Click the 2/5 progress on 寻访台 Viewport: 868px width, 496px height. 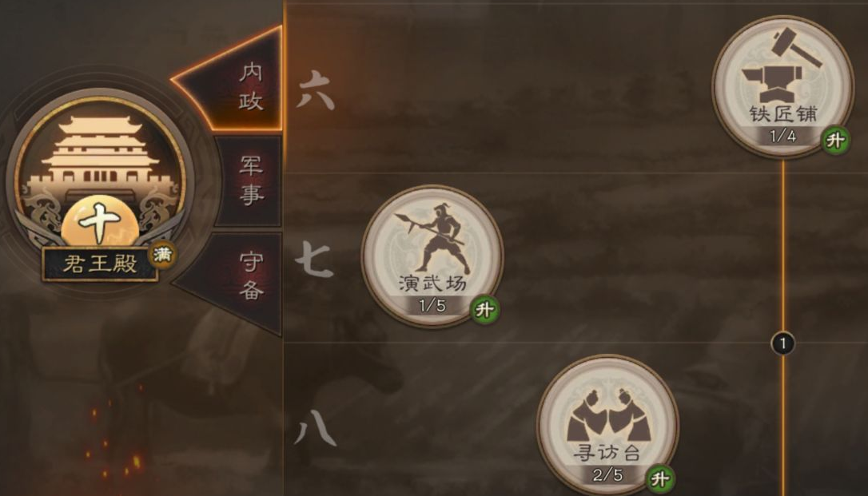point(607,474)
